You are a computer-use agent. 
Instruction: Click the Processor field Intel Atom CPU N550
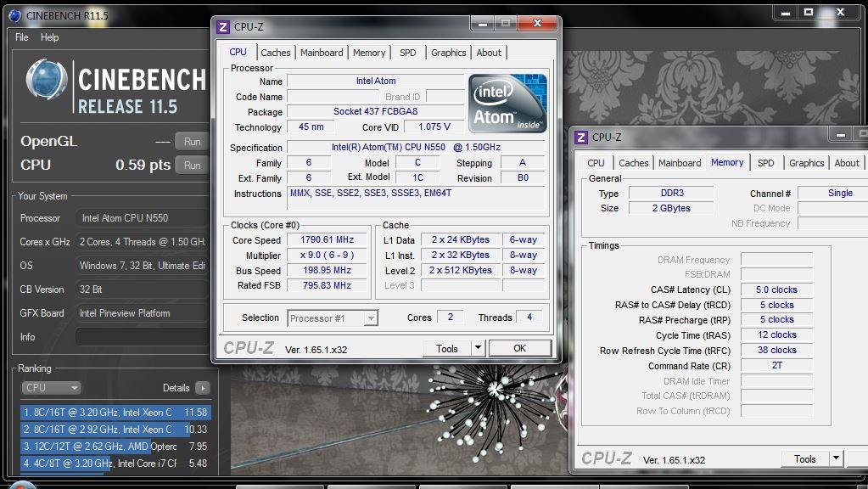click(x=142, y=218)
